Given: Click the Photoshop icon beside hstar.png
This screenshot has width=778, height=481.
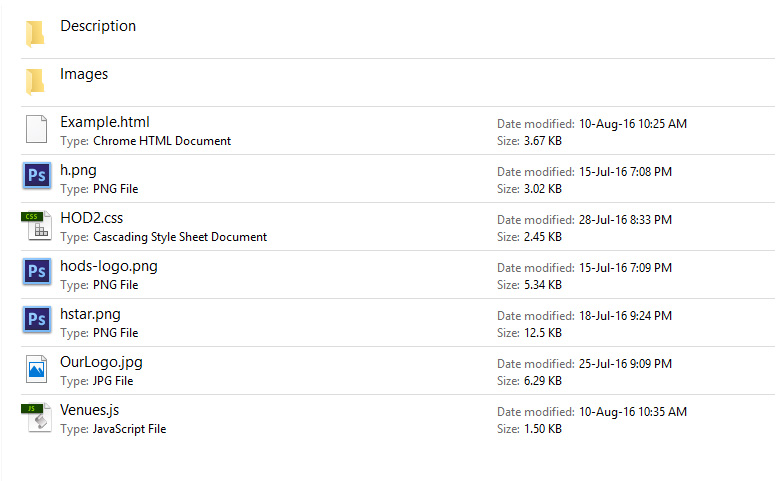Looking at the screenshot, I should click(x=37, y=320).
